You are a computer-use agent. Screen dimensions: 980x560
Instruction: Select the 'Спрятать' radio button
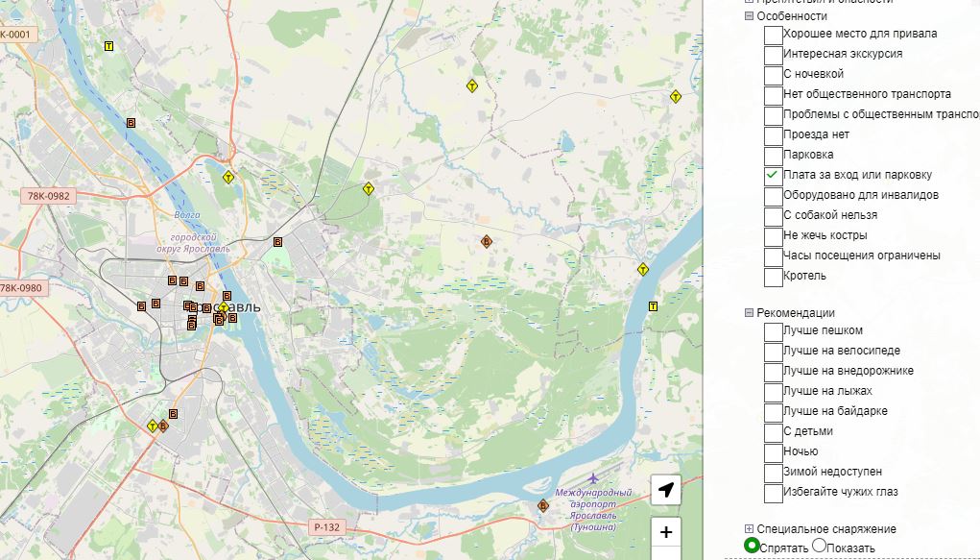point(752,547)
